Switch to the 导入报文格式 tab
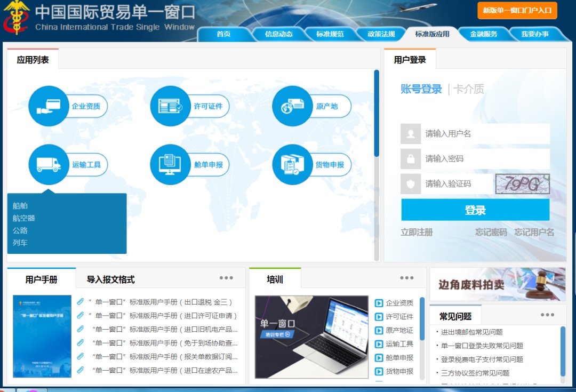Viewport: 576px width, 392px height. click(x=111, y=279)
